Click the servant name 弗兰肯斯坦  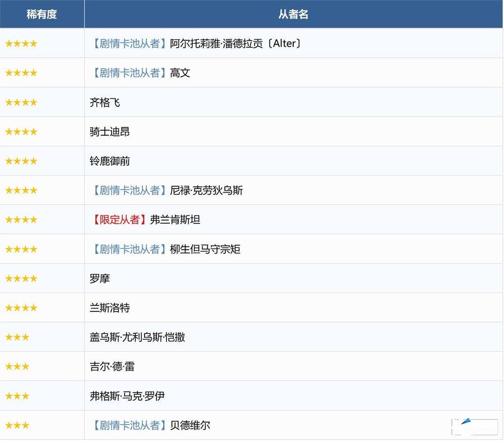pos(175,220)
